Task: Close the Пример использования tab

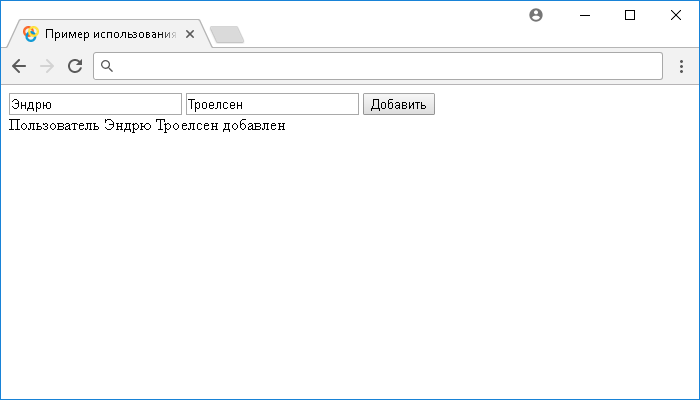Action: click(190, 34)
